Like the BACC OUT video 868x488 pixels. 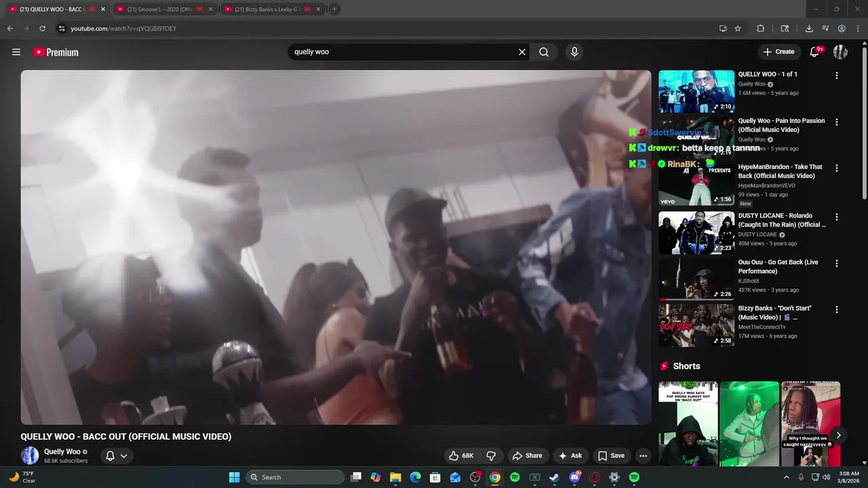pyautogui.click(x=461, y=455)
